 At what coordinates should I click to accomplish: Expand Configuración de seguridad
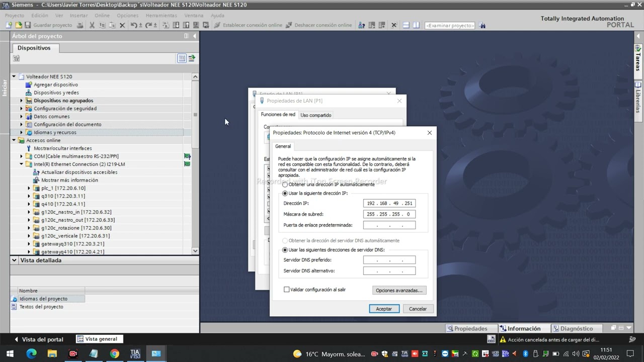(22, 109)
